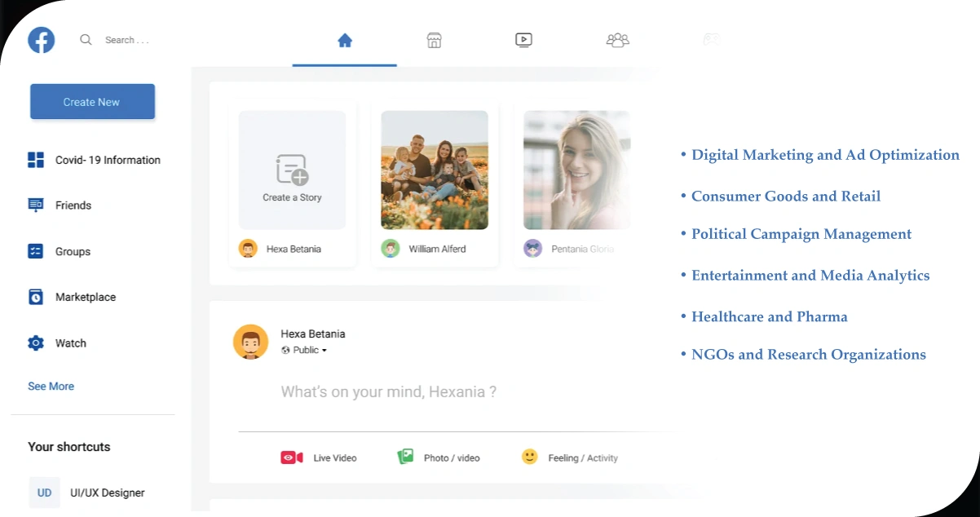Image resolution: width=980 pixels, height=517 pixels.
Task: Click the Feeling / Activity smiley icon
Action: tap(530, 457)
